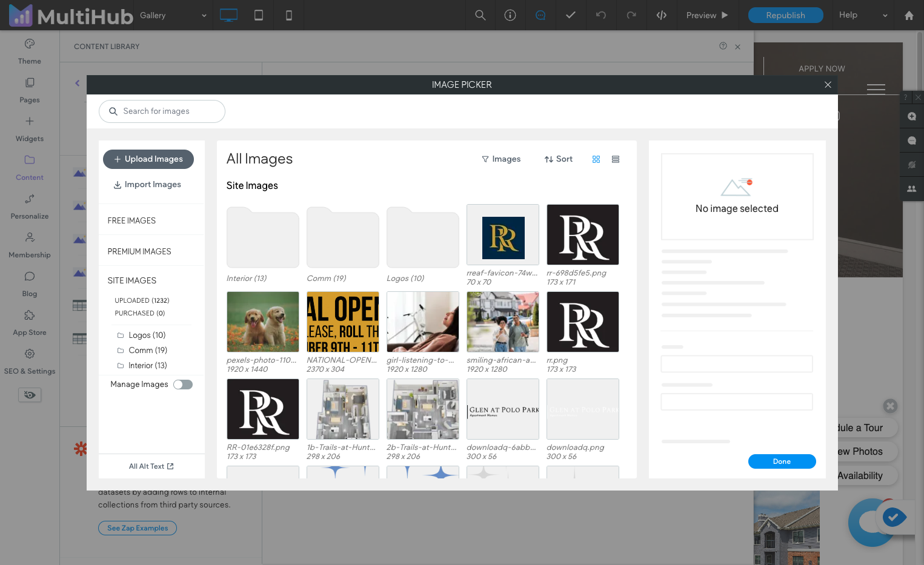Select the smiling-african thumbnail image
Image resolution: width=924 pixels, height=565 pixels.
point(503,322)
